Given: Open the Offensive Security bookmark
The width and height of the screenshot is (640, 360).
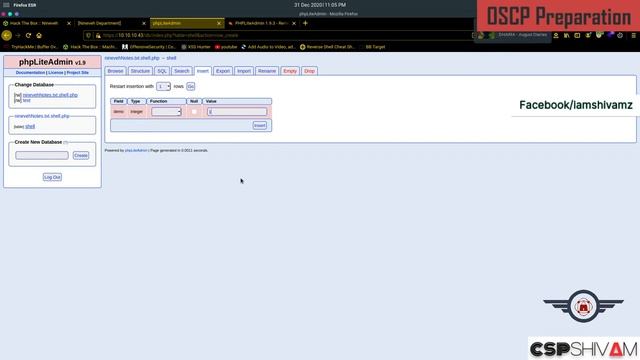Looking at the screenshot, I should point(149,47).
